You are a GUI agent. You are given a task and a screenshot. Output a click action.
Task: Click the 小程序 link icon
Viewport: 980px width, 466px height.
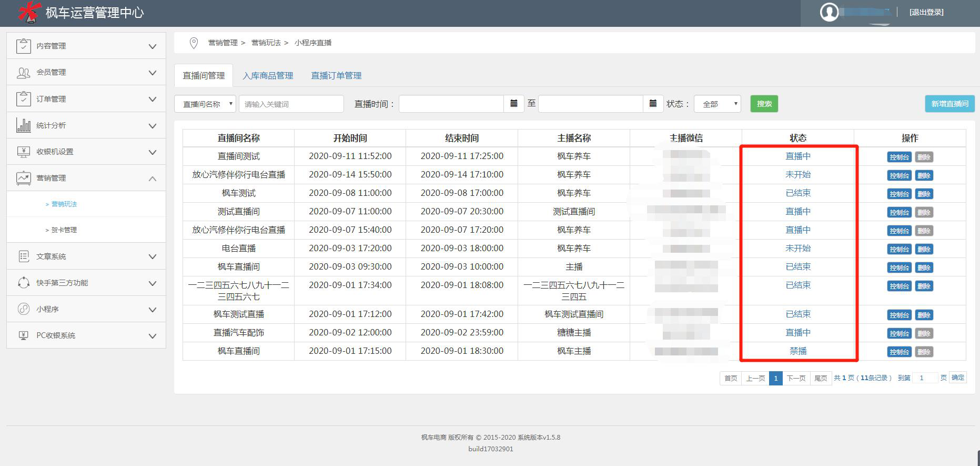coord(24,309)
